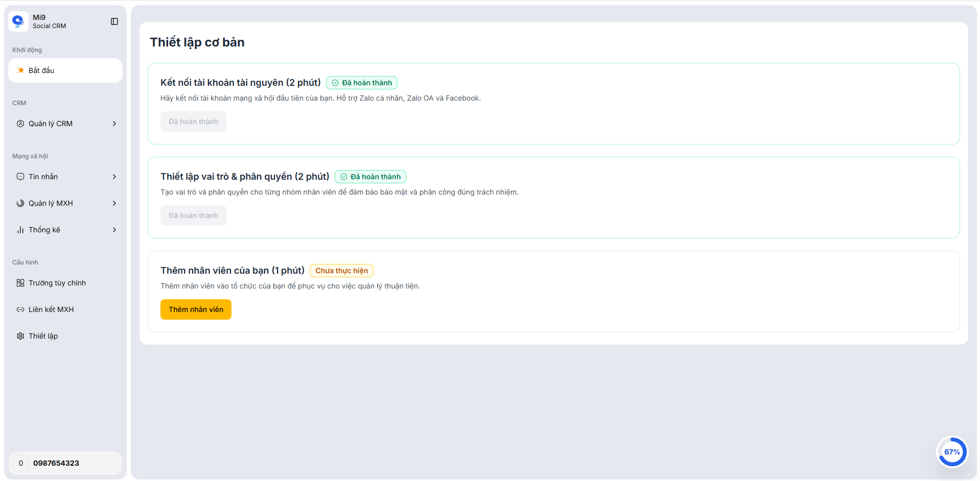980x481 pixels.
Task: Click the Thiết lập gear icon
Action: click(20, 336)
